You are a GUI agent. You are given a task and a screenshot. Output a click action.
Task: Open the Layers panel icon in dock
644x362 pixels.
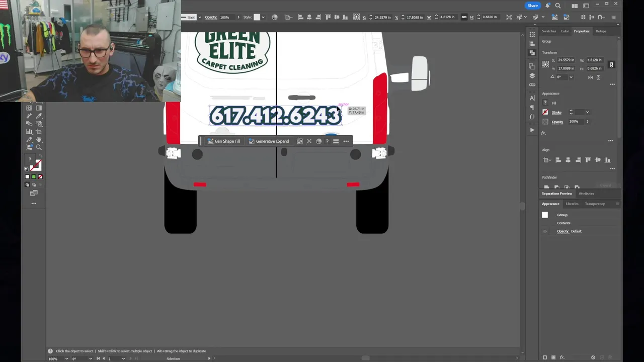click(x=532, y=76)
